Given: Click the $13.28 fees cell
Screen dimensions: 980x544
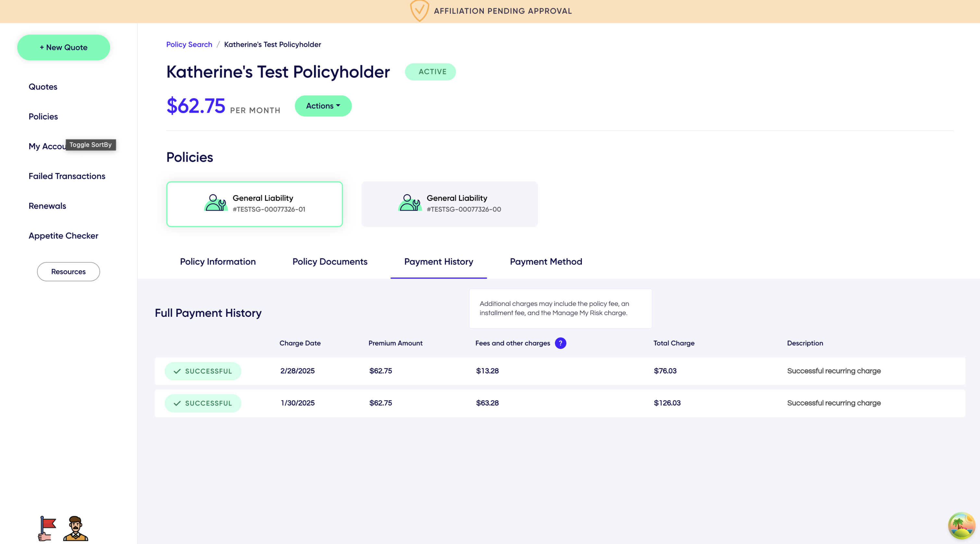Looking at the screenshot, I should coord(487,371).
